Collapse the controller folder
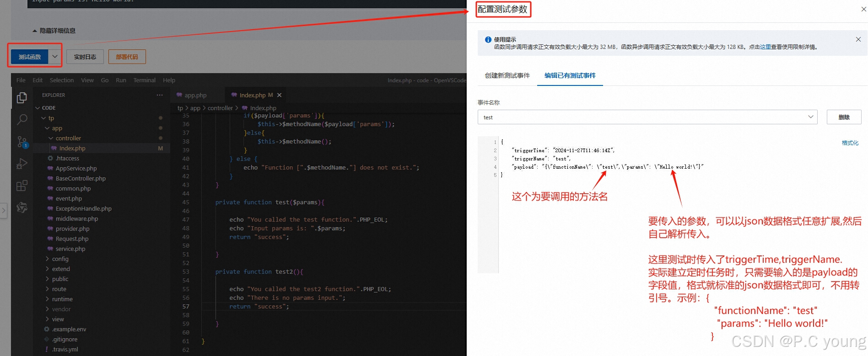 tap(65, 138)
